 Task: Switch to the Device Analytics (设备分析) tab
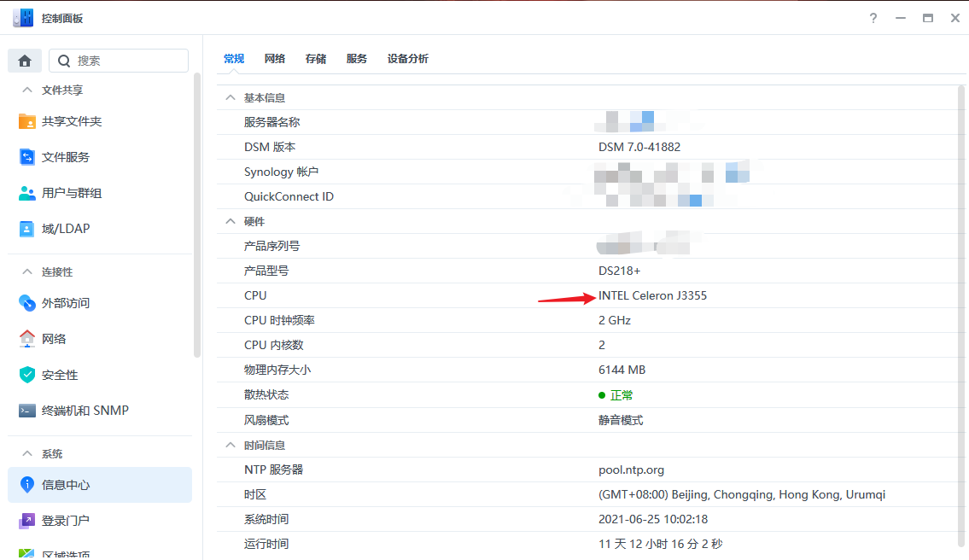pos(408,59)
